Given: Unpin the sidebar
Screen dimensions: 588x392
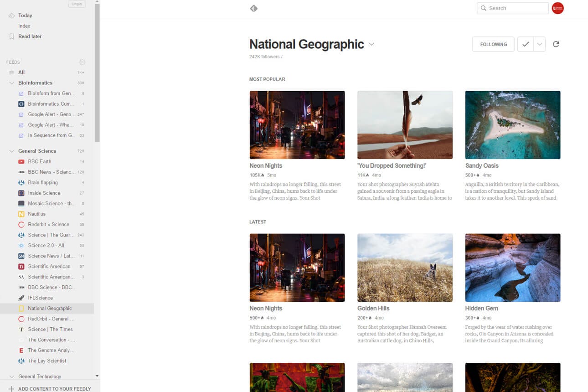Looking at the screenshot, I should click(x=77, y=4).
